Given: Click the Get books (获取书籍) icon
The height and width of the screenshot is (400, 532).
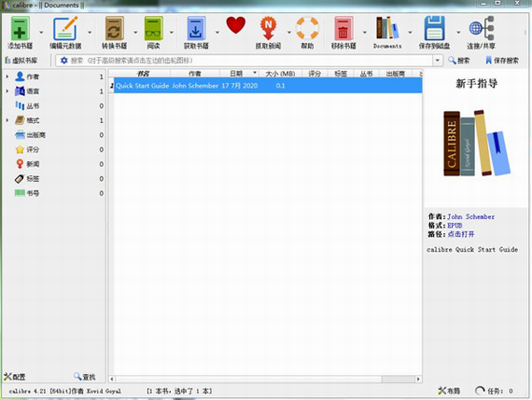Looking at the screenshot, I should click(196, 29).
